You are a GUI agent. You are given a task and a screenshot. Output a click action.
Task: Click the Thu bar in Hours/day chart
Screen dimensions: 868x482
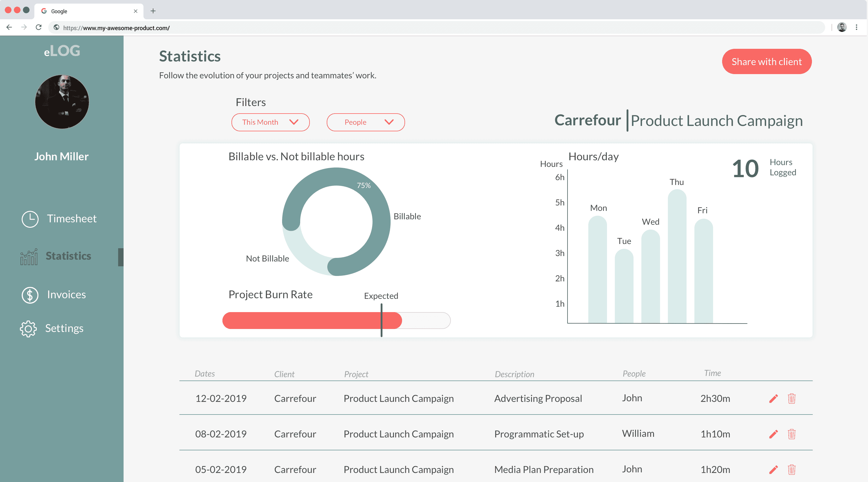click(677, 256)
